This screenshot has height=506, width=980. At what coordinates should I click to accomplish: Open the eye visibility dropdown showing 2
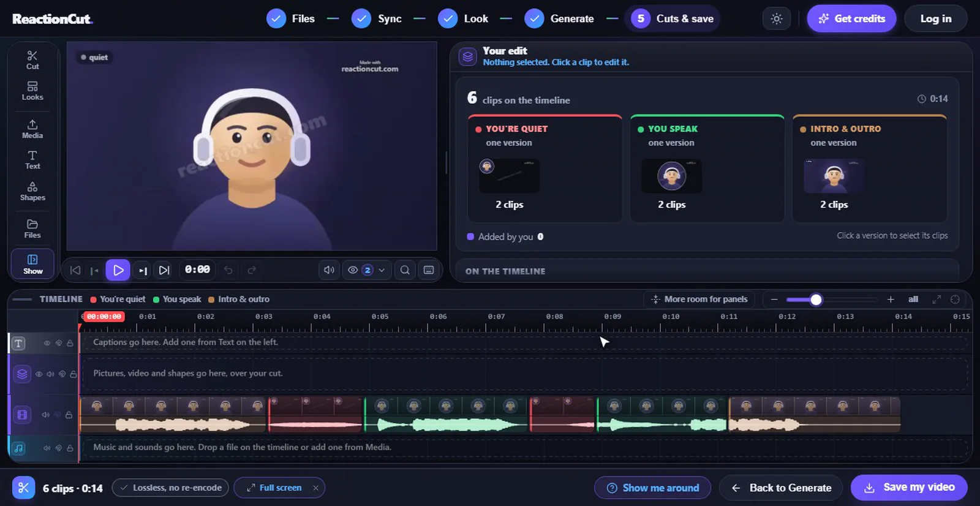click(x=366, y=270)
